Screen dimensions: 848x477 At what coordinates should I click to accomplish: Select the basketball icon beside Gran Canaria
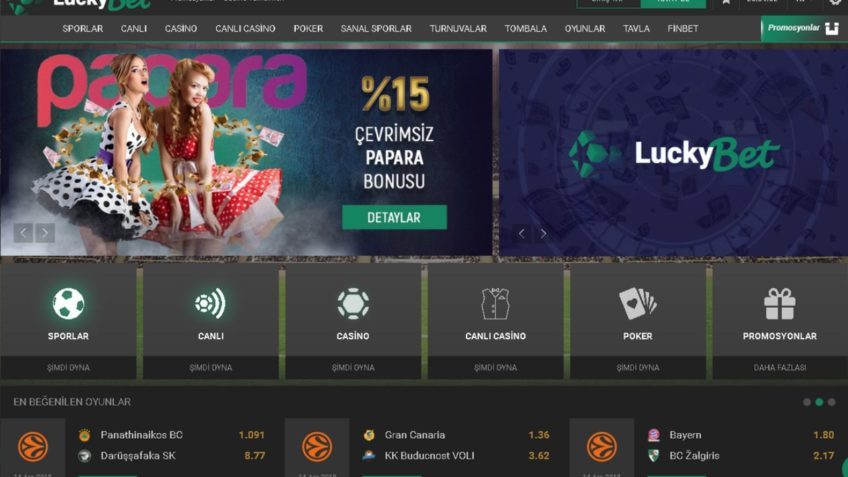pos(317,447)
